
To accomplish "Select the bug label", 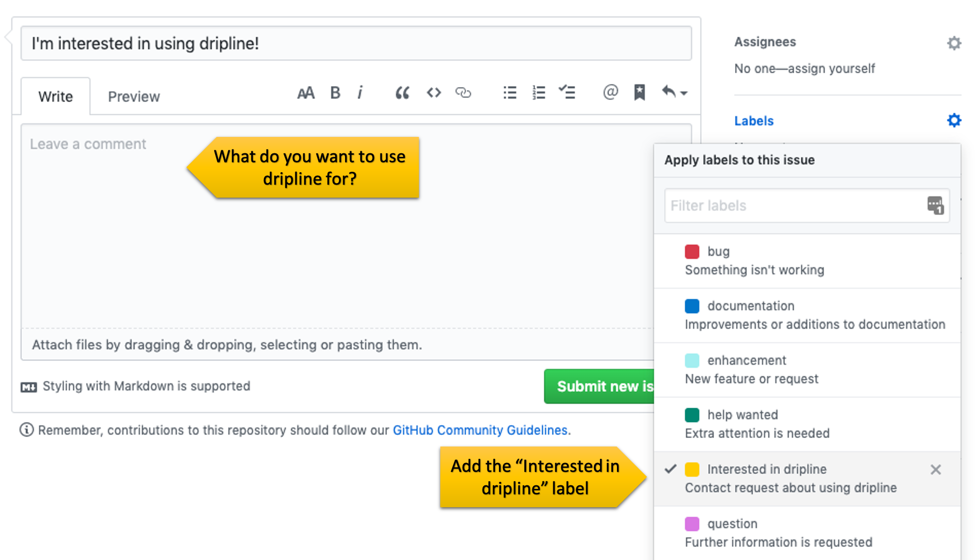I will point(807,261).
